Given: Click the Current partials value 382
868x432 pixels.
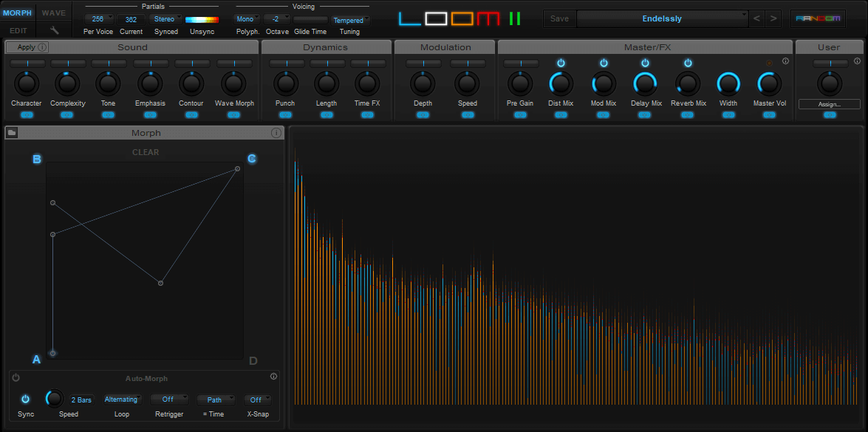Looking at the screenshot, I should 131,19.
